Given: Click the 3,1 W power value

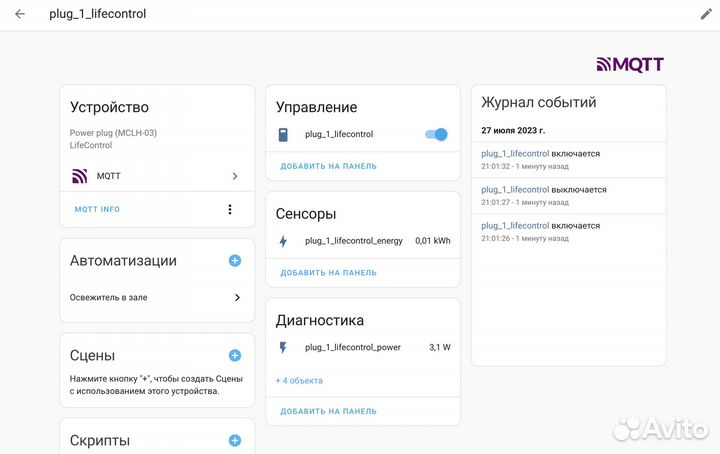Looking at the screenshot, I should coord(440,348).
